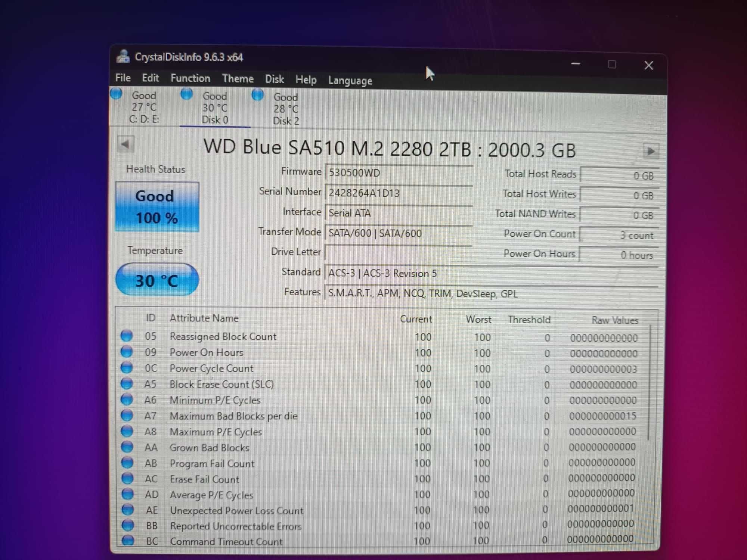Image resolution: width=747 pixels, height=560 pixels.
Task: Switch to the C: D: E: disk tab
Action: tap(144, 107)
